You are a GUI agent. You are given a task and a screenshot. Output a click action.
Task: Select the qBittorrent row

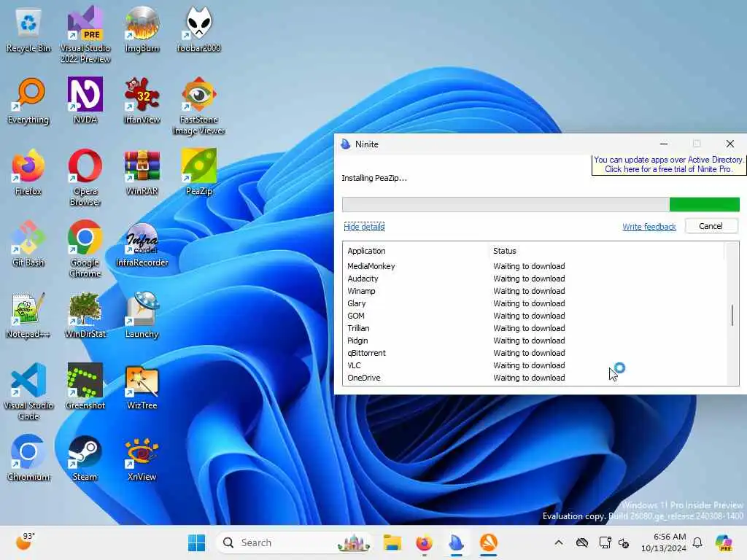[x=533, y=353]
